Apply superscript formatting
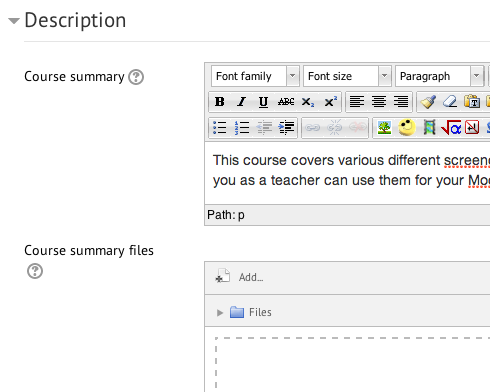The image size is (490, 392). click(x=330, y=102)
